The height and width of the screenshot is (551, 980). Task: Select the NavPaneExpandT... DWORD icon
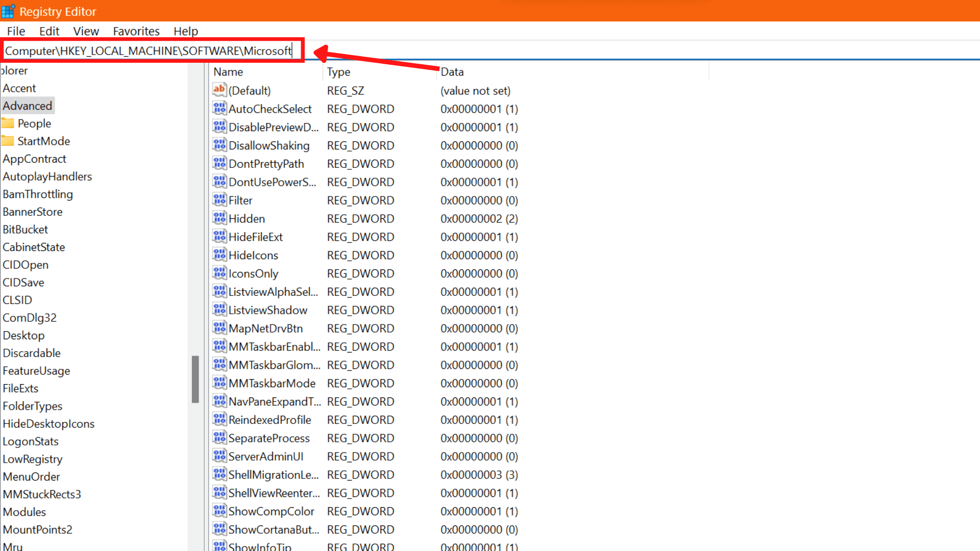pos(219,402)
